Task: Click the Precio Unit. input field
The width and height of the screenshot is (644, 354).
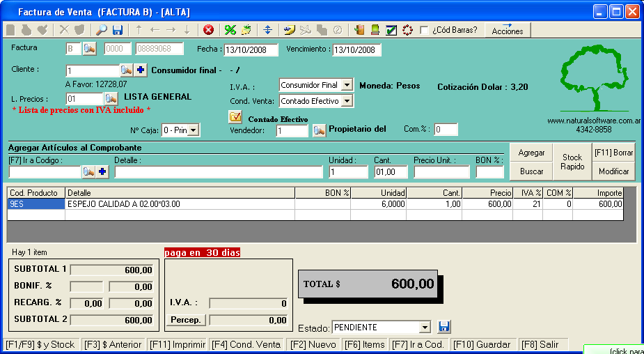Action: (x=441, y=172)
